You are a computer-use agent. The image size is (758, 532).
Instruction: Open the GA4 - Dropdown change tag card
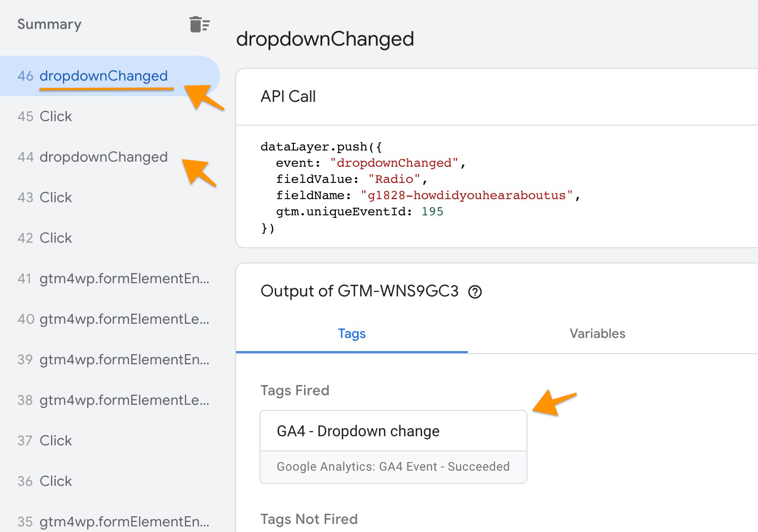coord(393,431)
